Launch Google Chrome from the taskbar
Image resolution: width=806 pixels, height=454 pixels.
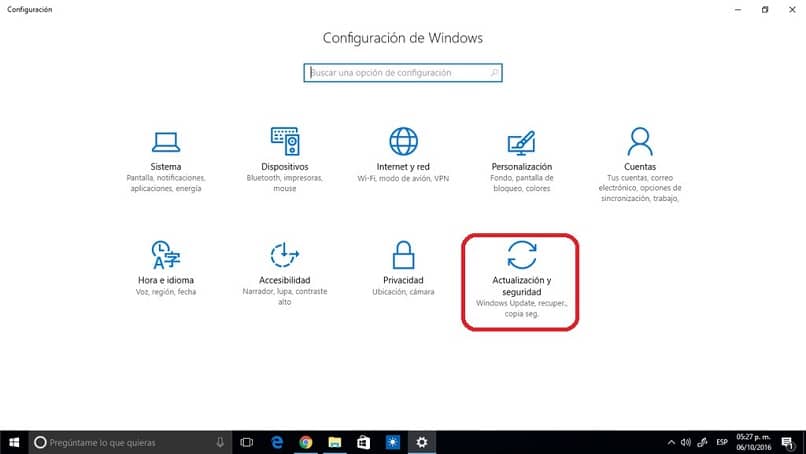[x=306, y=442]
